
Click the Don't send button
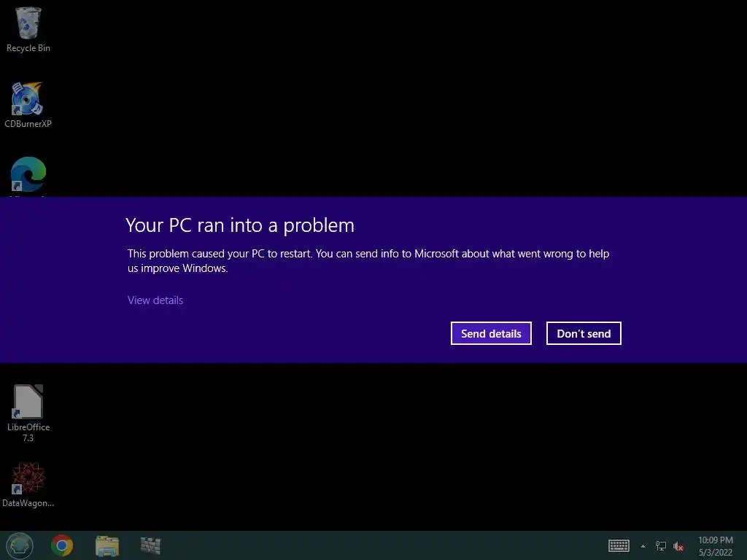tap(584, 333)
